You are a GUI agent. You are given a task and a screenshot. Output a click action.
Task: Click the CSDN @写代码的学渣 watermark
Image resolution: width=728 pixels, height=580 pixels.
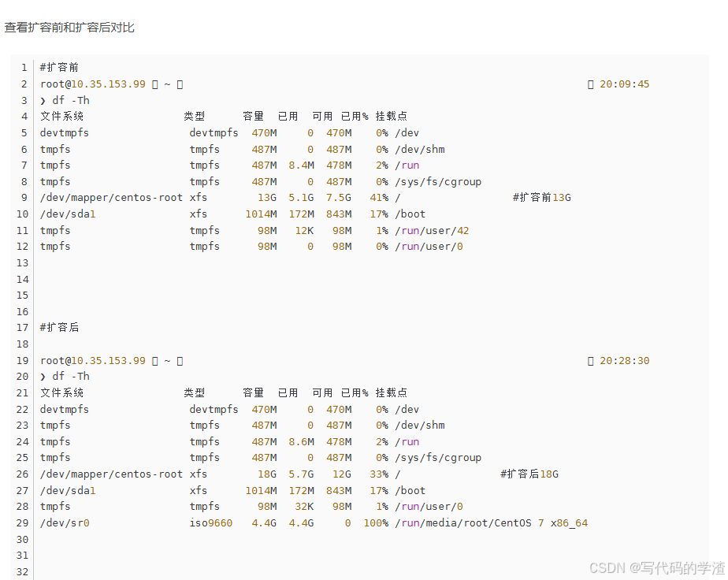pyautogui.click(x=656, y=567)
